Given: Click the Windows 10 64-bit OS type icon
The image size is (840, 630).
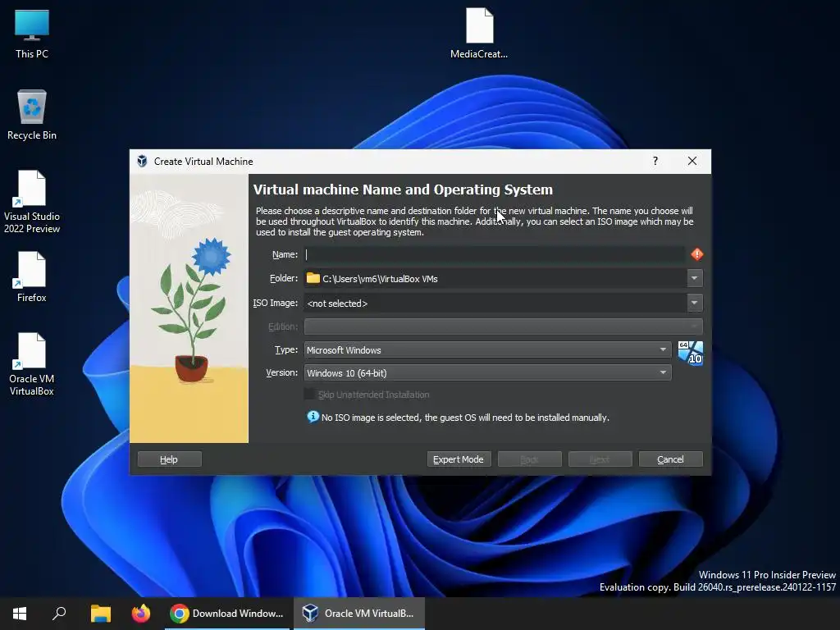Looking at the screenshot, I should pyautogui.click(x=690, y=353).
